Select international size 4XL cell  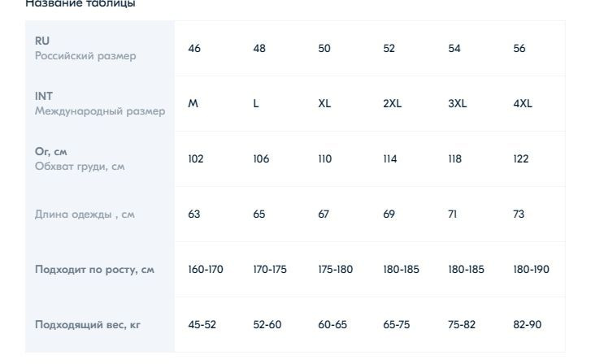click(523, 104)
